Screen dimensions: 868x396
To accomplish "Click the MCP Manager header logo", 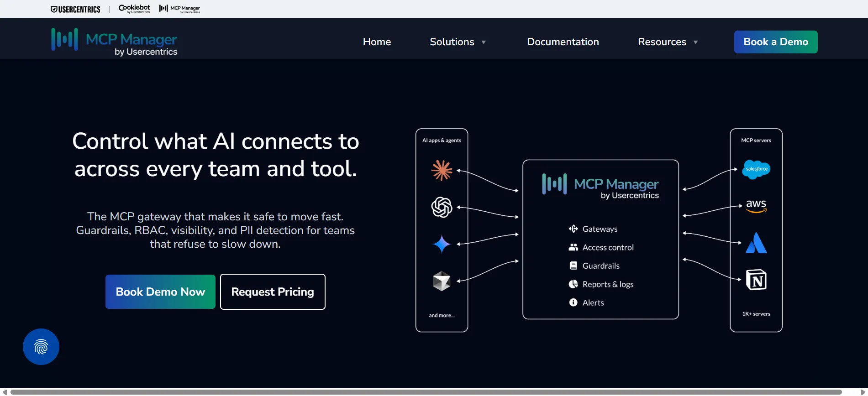I will (114, 42).
